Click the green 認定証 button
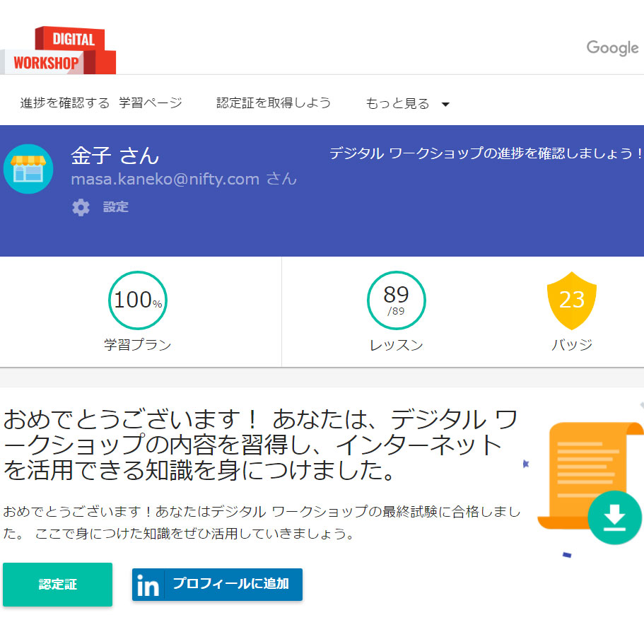Viewport: 644px width, 644px height. [x=57, y=585]
